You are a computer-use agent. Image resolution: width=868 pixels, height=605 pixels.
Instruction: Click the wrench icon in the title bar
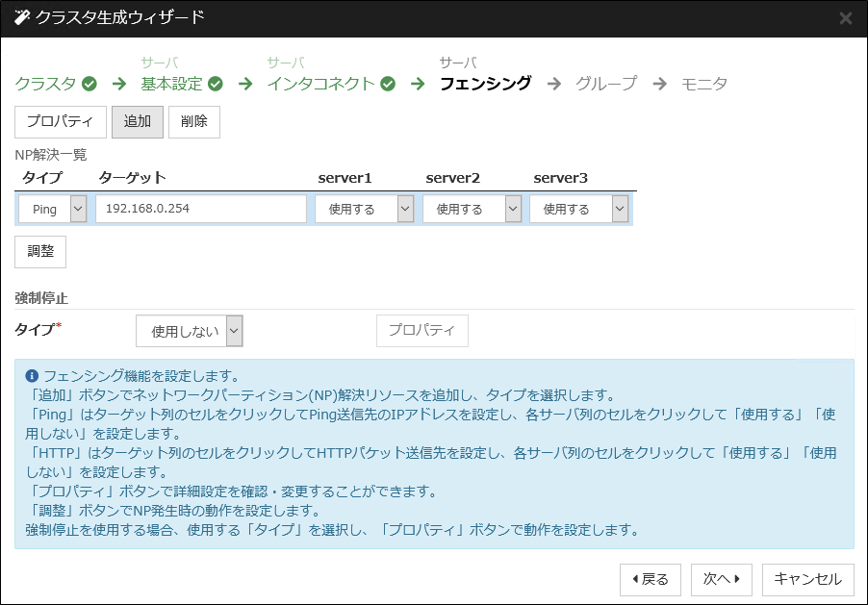coord(20,16)
